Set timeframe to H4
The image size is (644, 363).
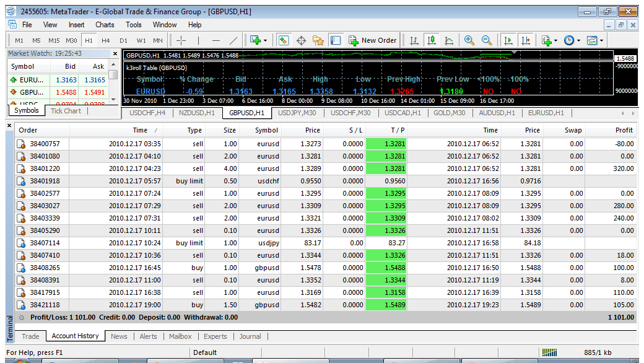[x=105, y=40]
